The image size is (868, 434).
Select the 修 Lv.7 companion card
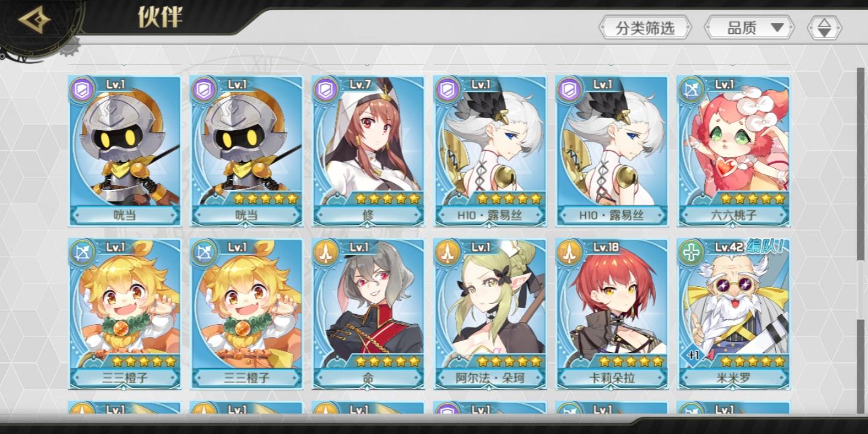368,151
